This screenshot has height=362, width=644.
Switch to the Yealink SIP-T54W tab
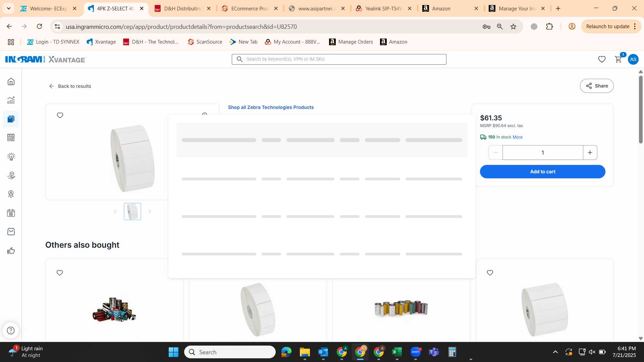(x=384, y=9)
